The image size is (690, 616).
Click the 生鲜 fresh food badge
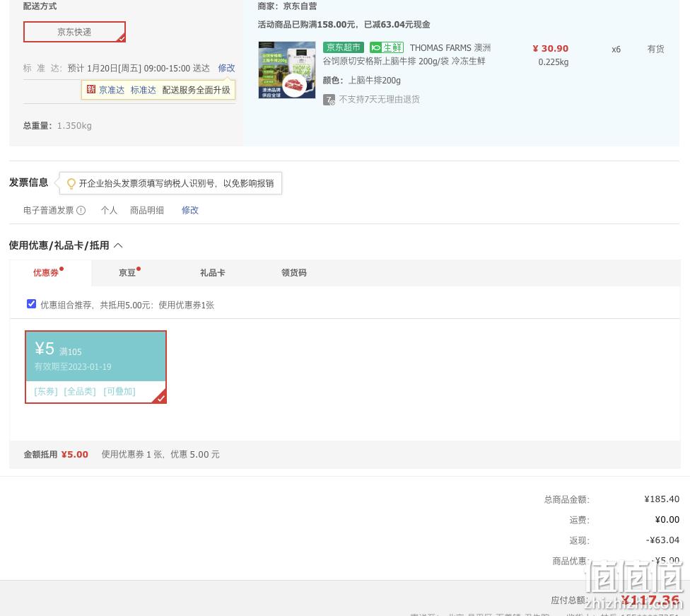(387, 47)
